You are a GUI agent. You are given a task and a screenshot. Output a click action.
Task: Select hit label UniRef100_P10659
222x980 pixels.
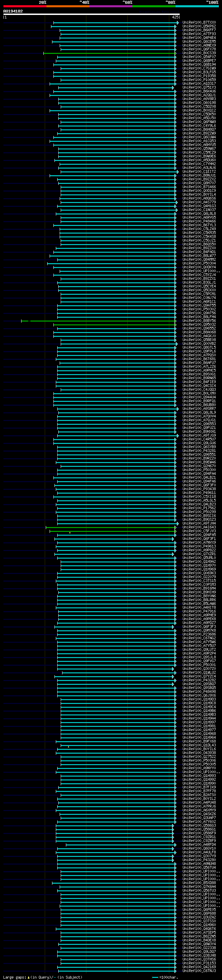click(x=199, y=80)
